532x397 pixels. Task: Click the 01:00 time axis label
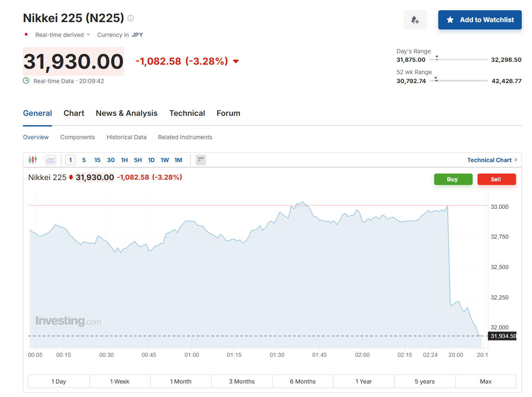pos(192,355)
